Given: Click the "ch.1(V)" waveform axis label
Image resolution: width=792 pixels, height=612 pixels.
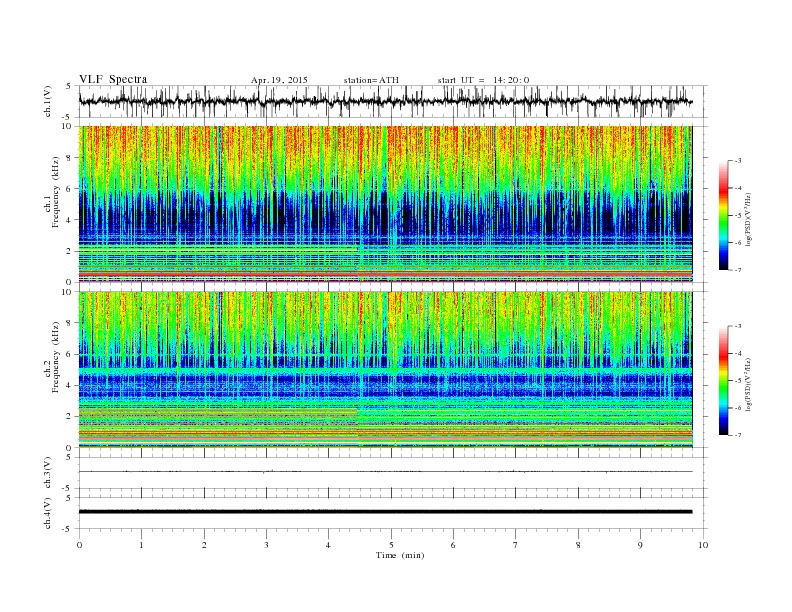Looking at the screenshot, I should tap(48, 101).
